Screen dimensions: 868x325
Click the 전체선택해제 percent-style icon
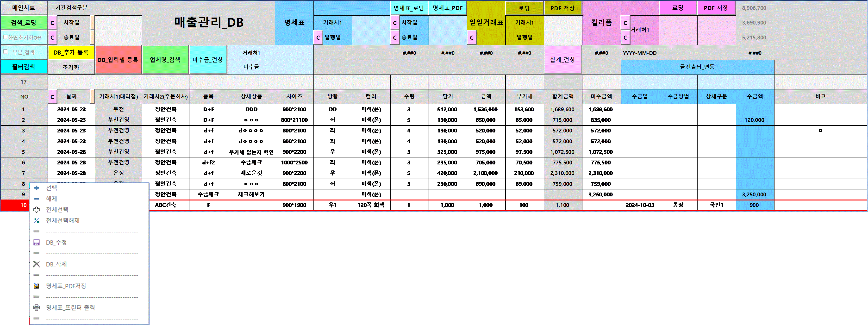coord(36,220)
